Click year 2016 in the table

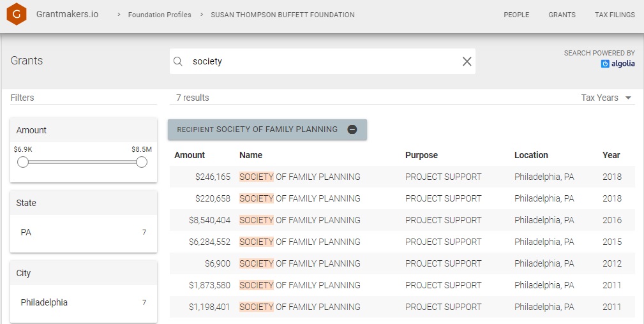[x=612, y=221]
